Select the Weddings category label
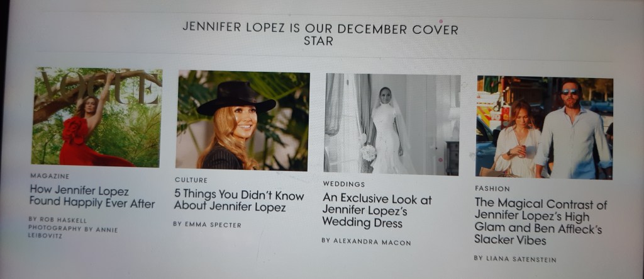The width and height of the screenshot is (644, 279). coord(343,184)
